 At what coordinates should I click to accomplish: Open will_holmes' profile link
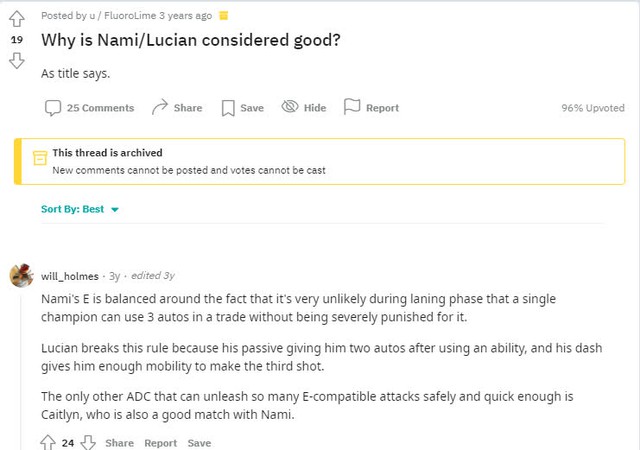pos(69,276)
